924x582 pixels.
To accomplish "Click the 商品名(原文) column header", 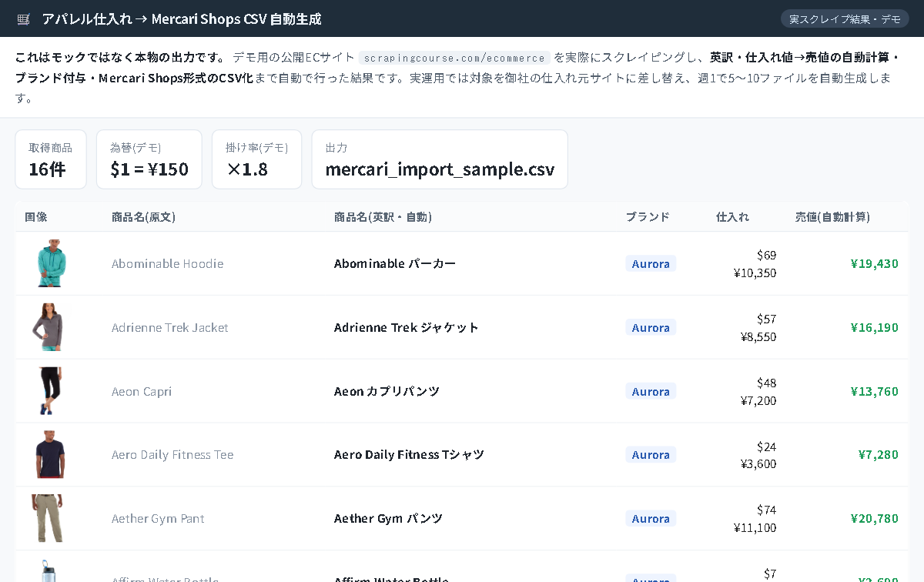I will click(x=143, y=217).
